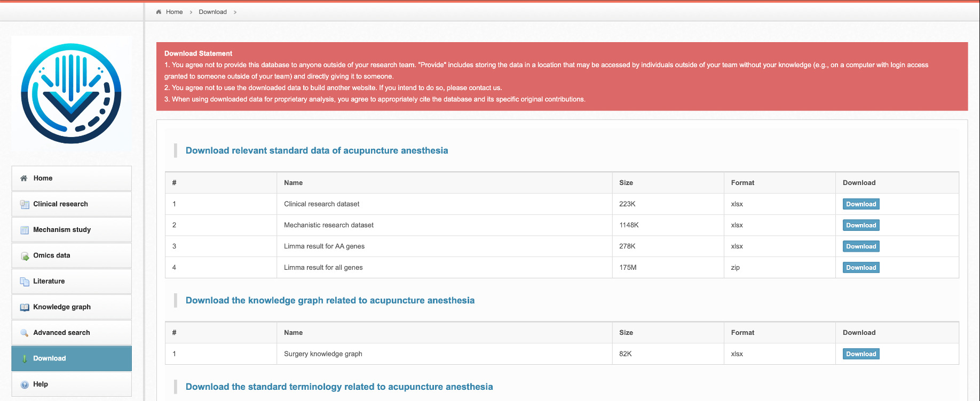980x401 pixels.
Task: Click the Advanced search magnifier icon
Action: tap(25, 333)
